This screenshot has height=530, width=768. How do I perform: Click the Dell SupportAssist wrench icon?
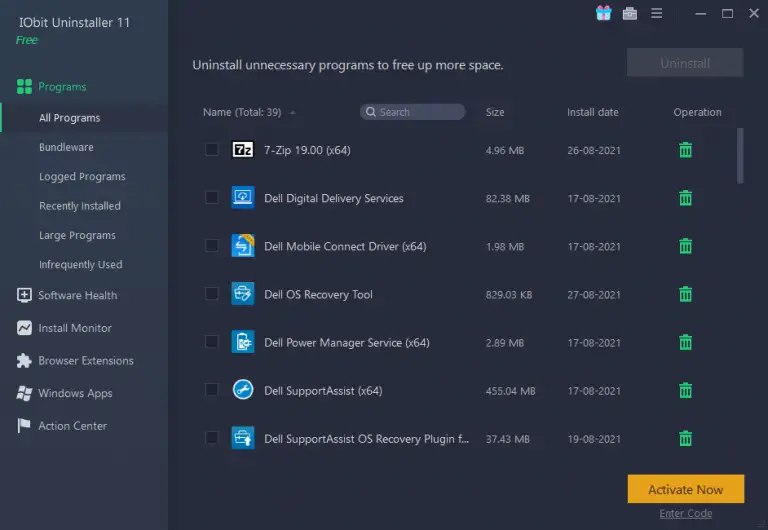(x=243, y=390)
